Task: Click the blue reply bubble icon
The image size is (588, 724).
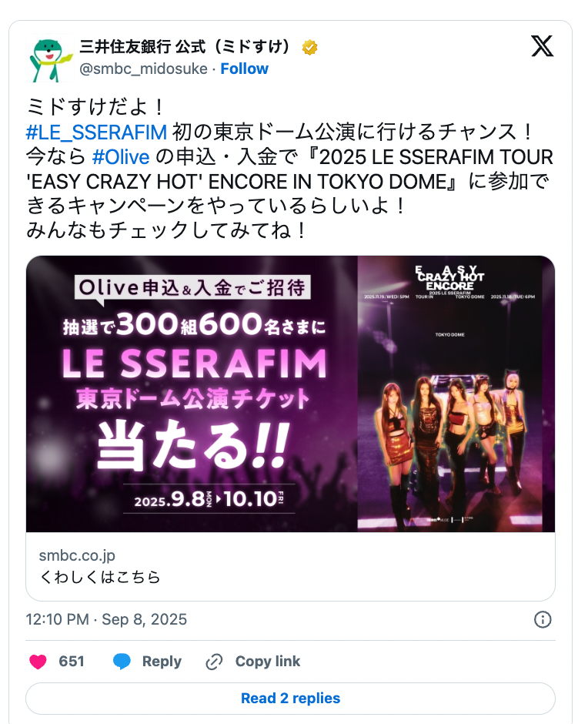Action: click(x=122, y=661)
